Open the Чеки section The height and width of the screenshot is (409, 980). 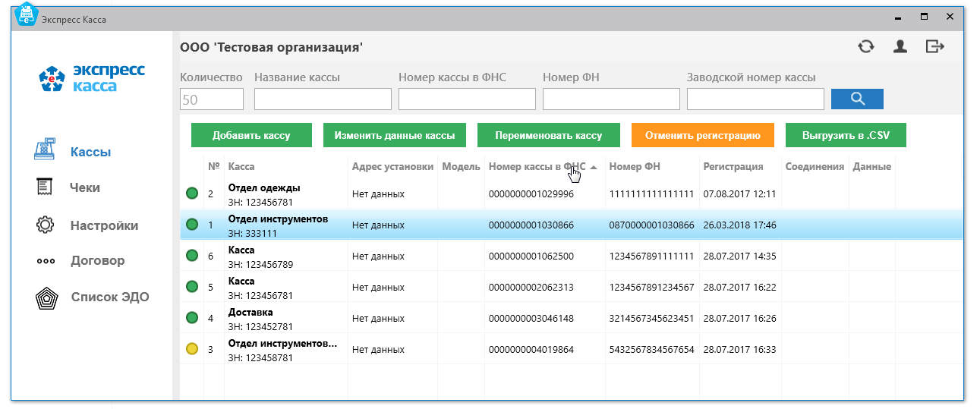click(x=85, y=187)
